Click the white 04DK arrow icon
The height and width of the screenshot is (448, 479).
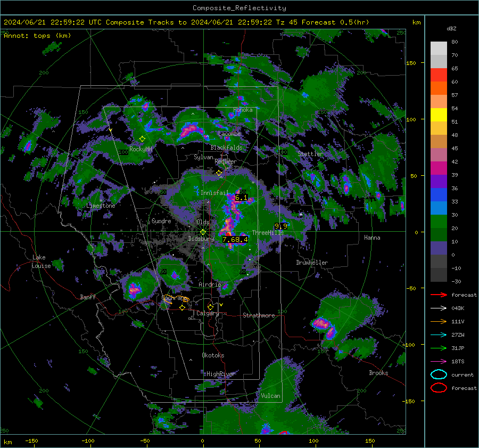point(439,308)
